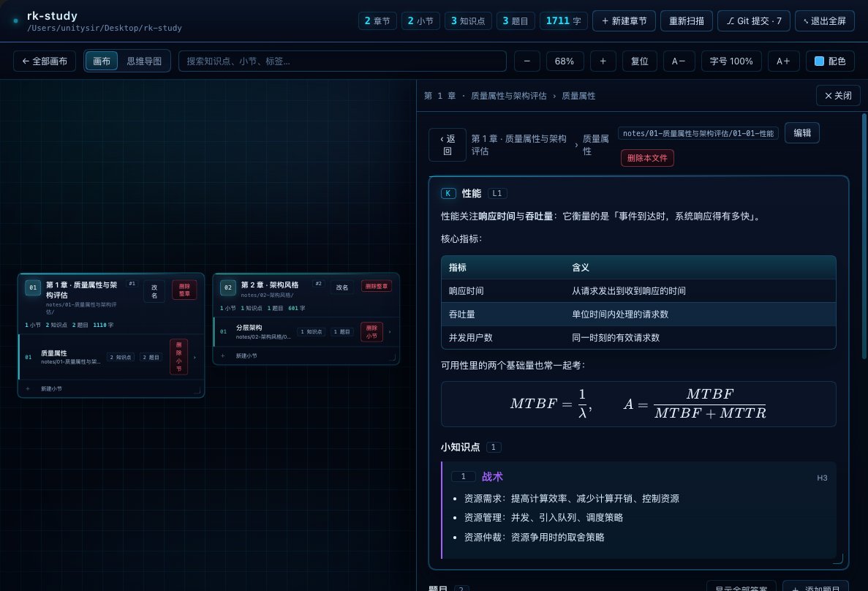Click the 战术 sub-point heading
868x591 pixels.
point(492,477)
